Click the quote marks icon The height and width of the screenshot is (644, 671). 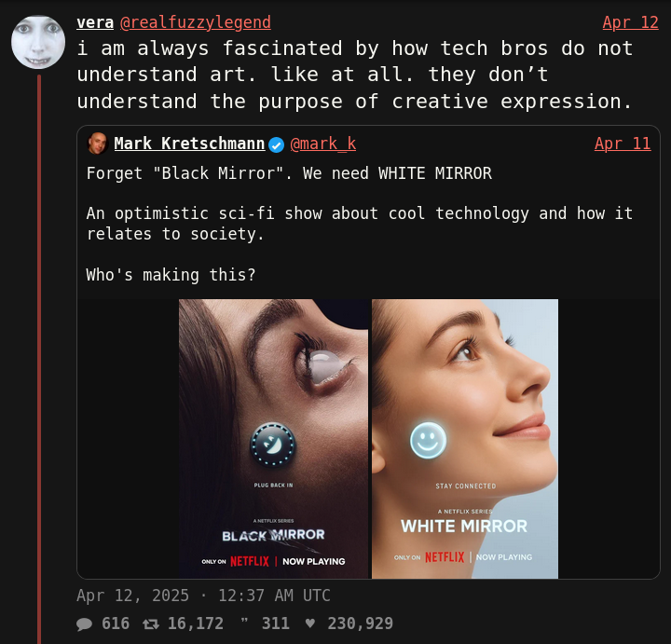245,623
